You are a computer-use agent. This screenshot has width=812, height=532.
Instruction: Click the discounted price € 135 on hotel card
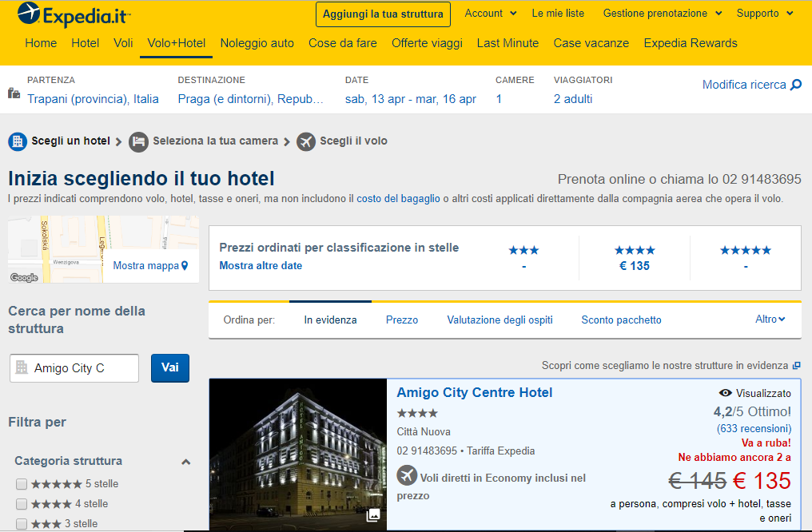tap(761, 481)
